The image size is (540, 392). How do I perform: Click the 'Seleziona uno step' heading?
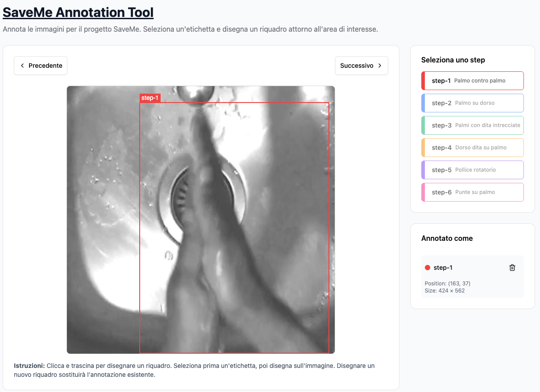[x=453, y=60]
